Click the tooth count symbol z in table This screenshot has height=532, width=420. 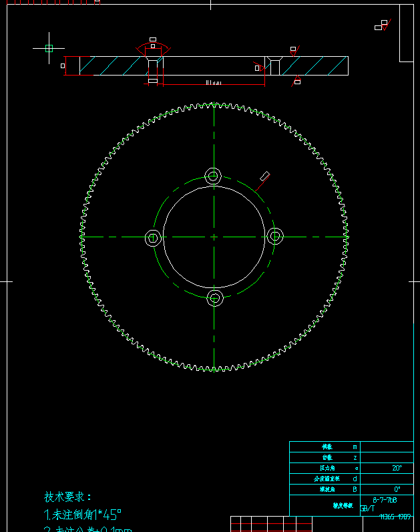pyautogui.click(x=355, y=458)
